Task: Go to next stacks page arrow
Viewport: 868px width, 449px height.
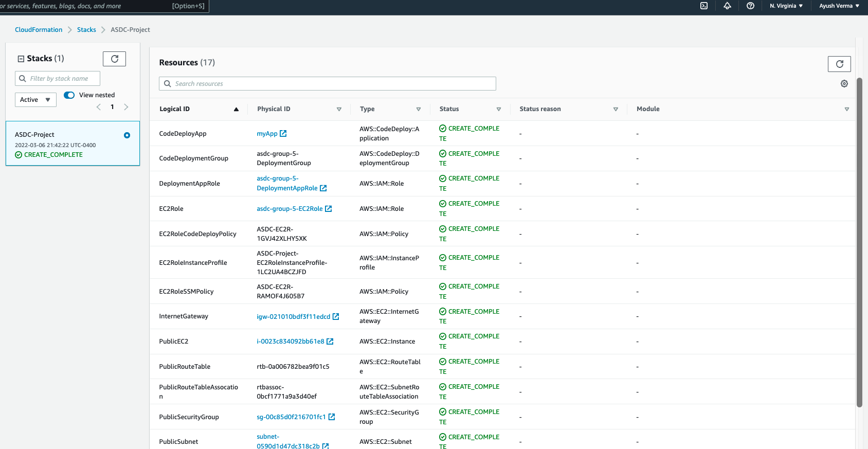Action: pyautogui.click(x=126, y=107)
